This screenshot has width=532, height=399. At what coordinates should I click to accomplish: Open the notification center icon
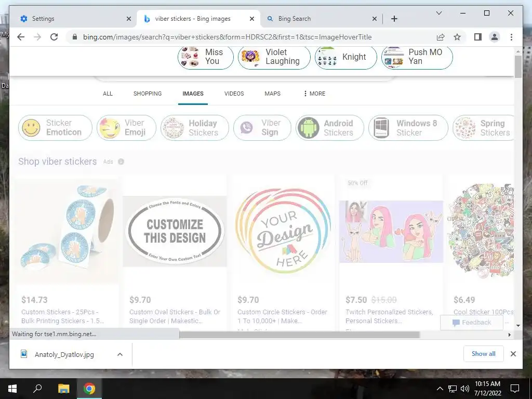click(x=515, y=389)
